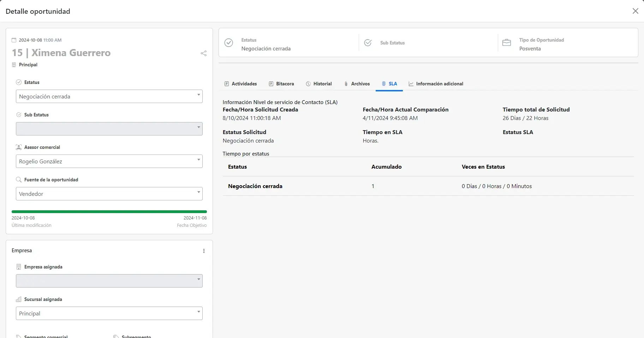Click the Negociación cerrada row in status table
This screenshot has height=338, width=644.
click(428, 186)
